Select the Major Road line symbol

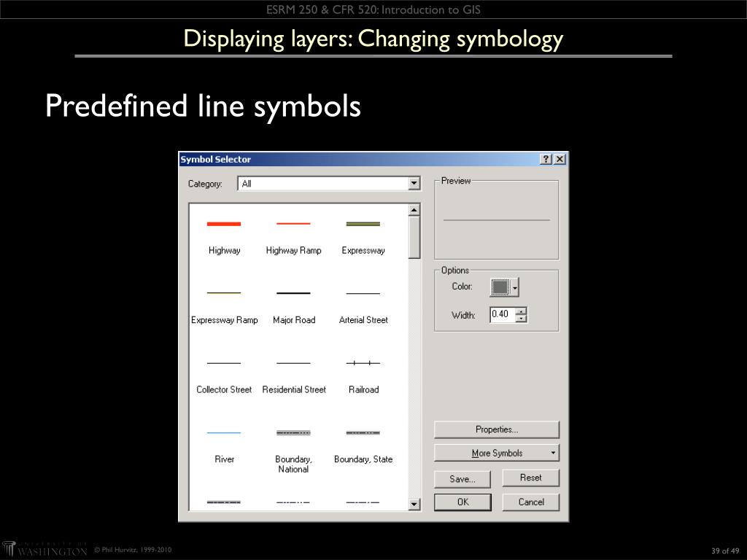(293, 306)
